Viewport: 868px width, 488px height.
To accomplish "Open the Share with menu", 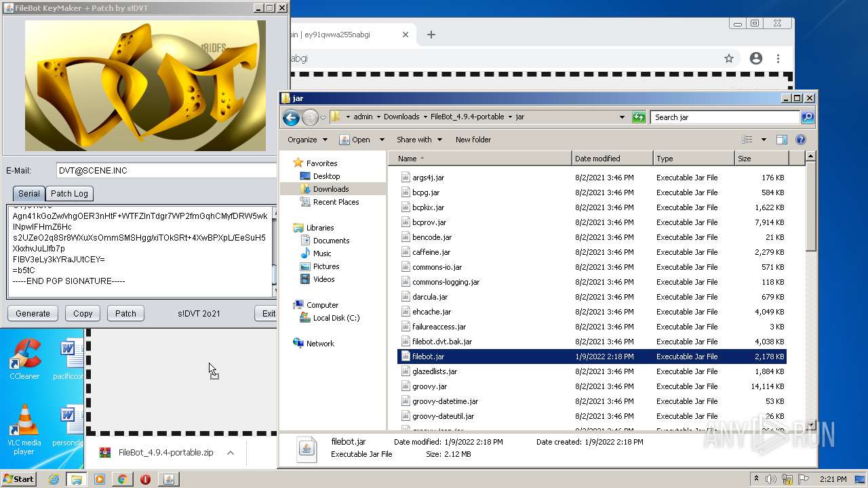I will tap(419, 140).
